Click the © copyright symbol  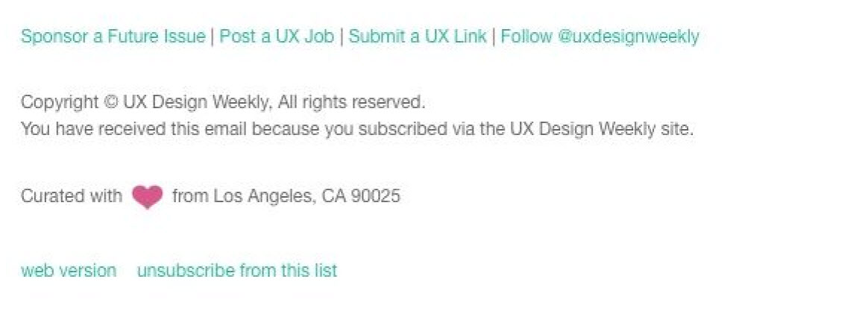point(110,102)
